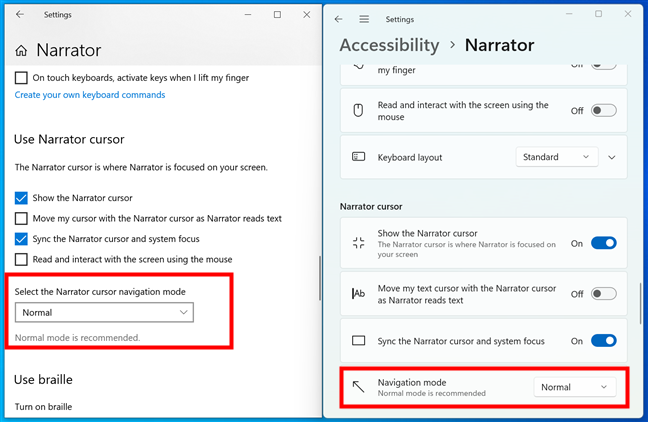This screenshot has height=422, width=648.
Task: Go back in the left Settings window
Action: [19, 14]
